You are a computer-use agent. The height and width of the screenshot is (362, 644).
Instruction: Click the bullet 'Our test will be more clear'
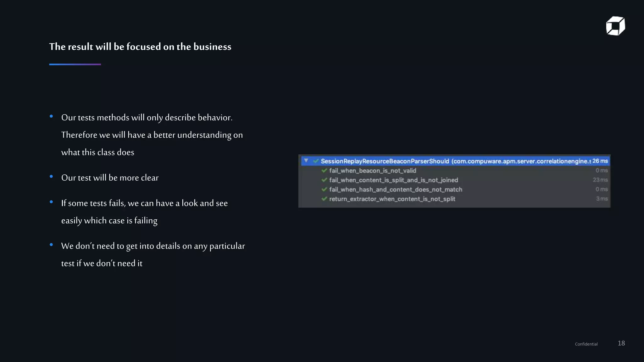[110, 178]
